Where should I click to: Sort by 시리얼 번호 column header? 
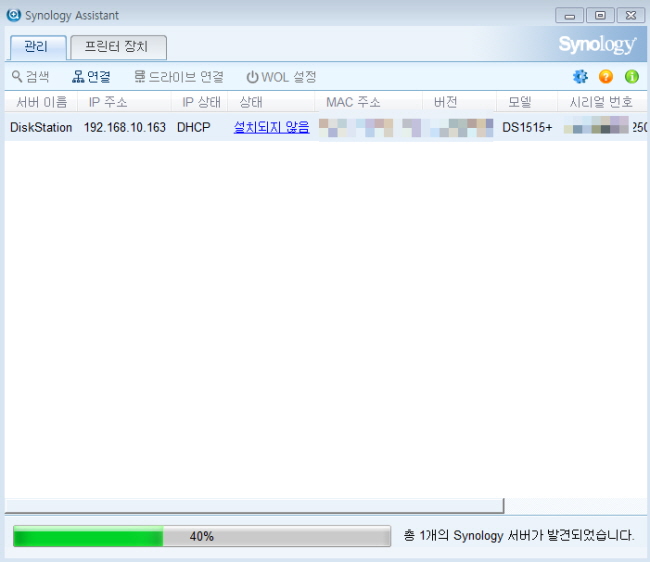(601, 102)
